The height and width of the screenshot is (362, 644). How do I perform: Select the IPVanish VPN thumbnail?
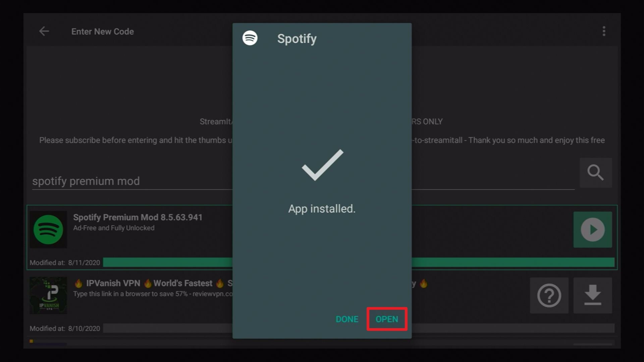[x=48, y=295]
